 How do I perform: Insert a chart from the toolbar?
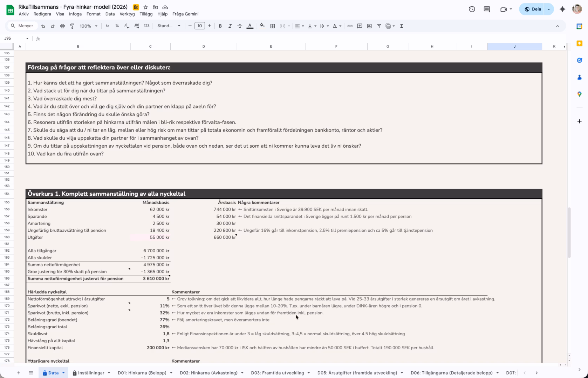click(x=369, y=26)
